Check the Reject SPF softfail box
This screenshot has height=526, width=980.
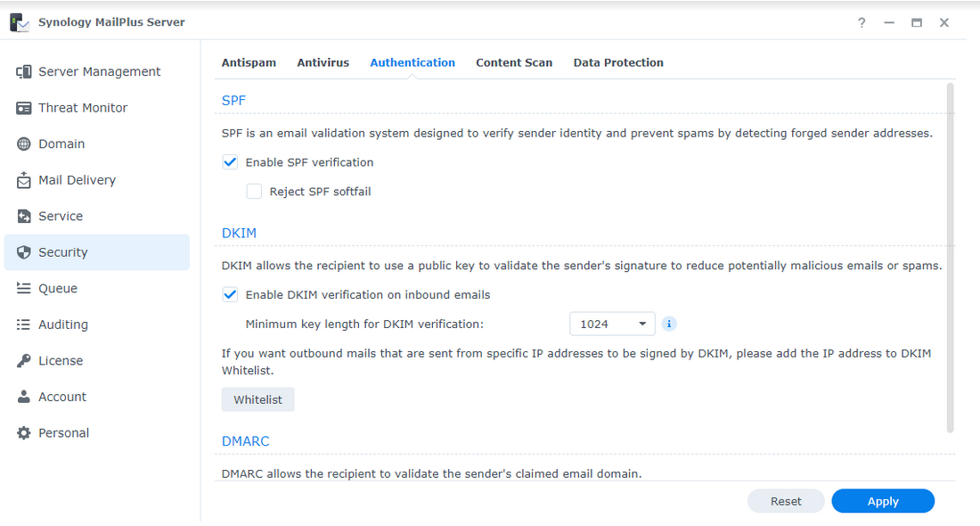[x=254, y=192]
